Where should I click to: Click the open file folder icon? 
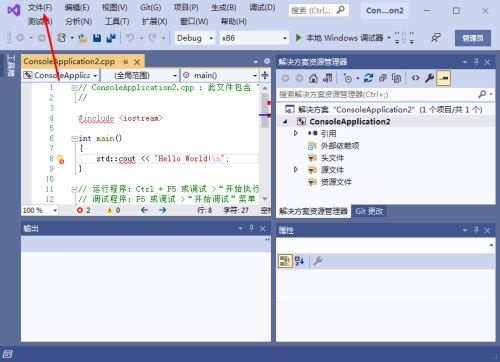click(x=83, y=38)
